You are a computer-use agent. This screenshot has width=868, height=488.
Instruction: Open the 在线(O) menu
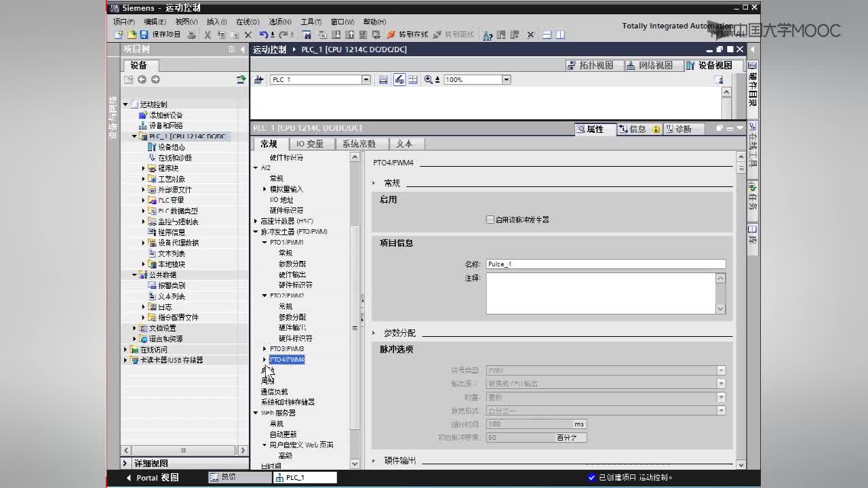tap(248, 22)
